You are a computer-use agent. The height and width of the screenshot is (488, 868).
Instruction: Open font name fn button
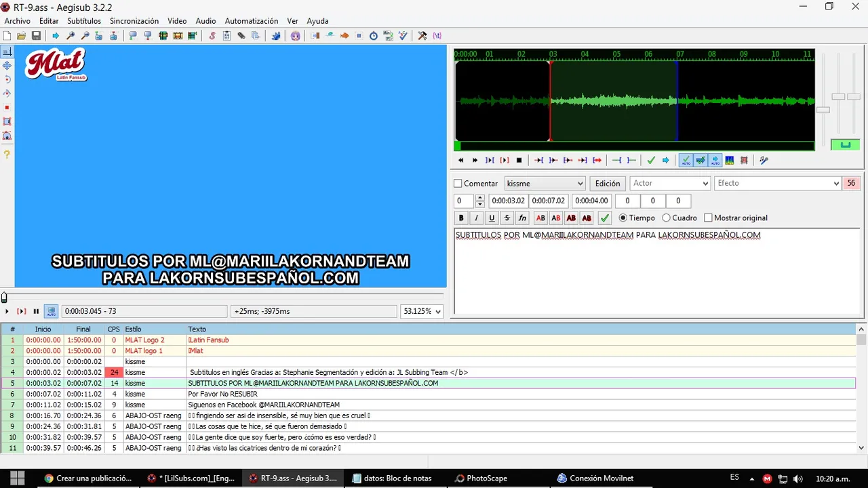pyautogui.click(x=522, y=218)
